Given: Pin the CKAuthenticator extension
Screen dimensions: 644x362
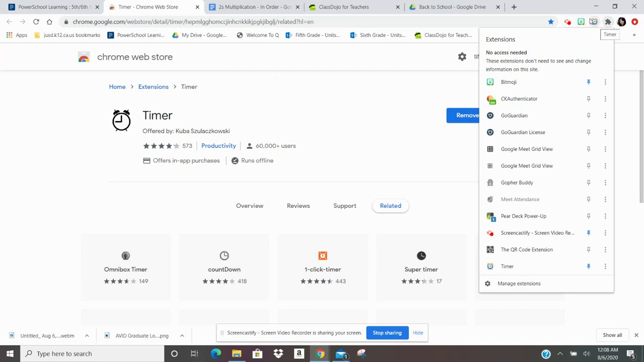Looking at the screenshot, I should click(588, 99).
